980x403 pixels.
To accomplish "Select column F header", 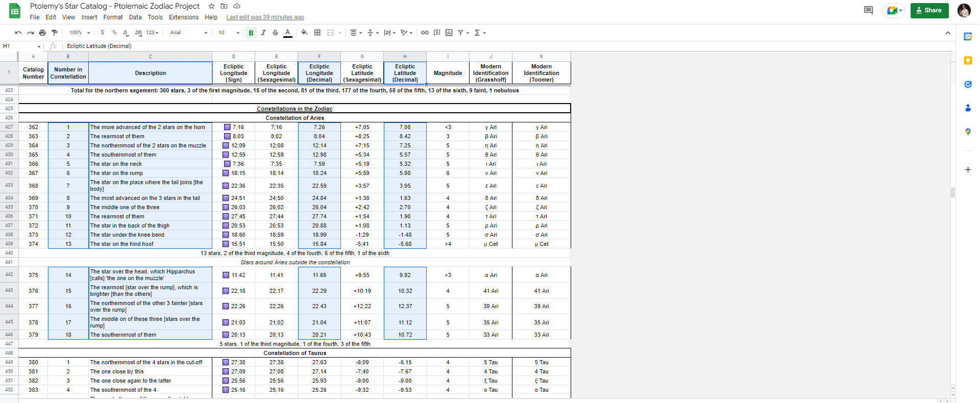I will [320, 56].
